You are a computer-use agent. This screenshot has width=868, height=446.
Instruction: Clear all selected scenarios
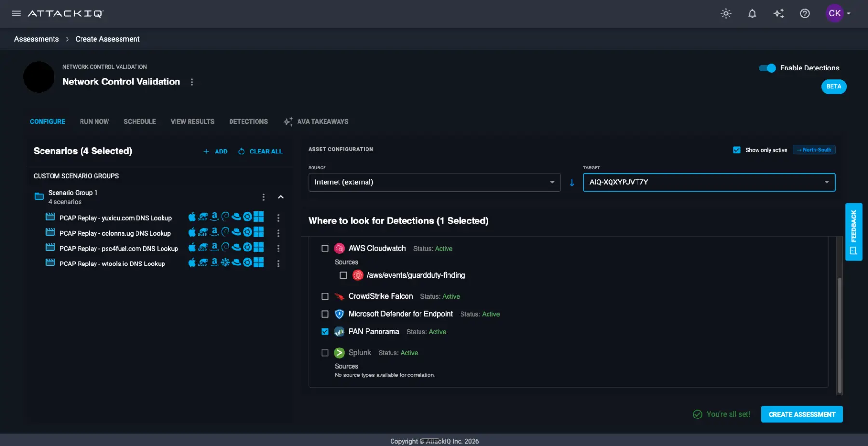tap(260, 152)
